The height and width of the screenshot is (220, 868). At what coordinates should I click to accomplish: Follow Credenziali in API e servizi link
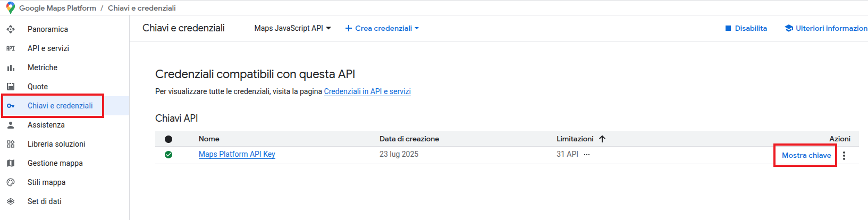point(367,91)
